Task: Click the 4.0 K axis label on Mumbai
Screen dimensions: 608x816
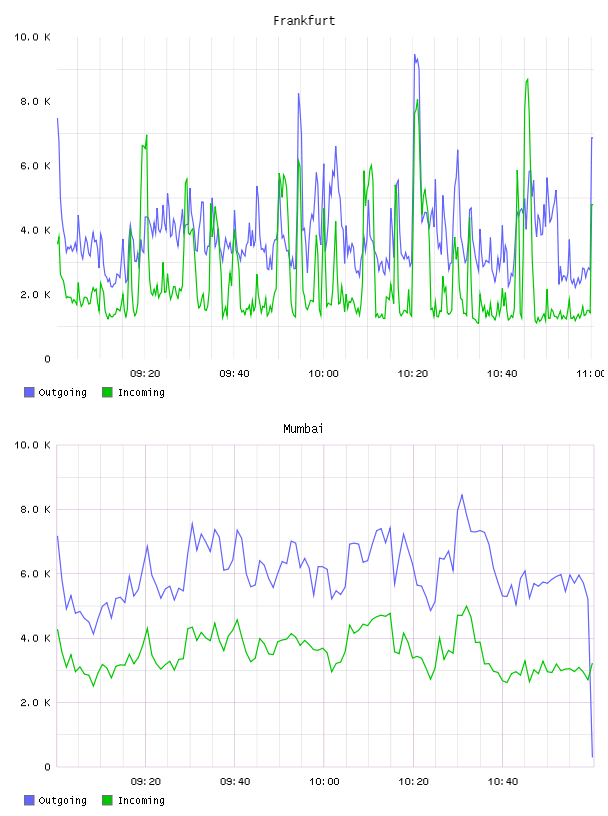Action: click(35, 638)
